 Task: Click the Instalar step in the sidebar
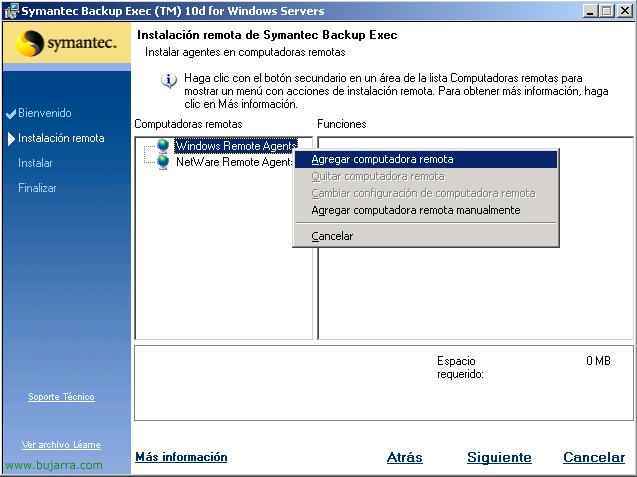point(35,163)
